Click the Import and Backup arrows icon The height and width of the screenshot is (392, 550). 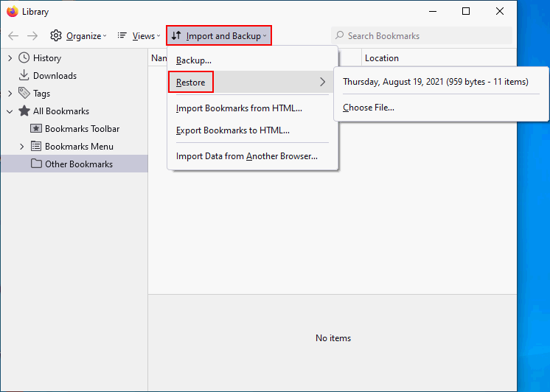tap(176, 35)
